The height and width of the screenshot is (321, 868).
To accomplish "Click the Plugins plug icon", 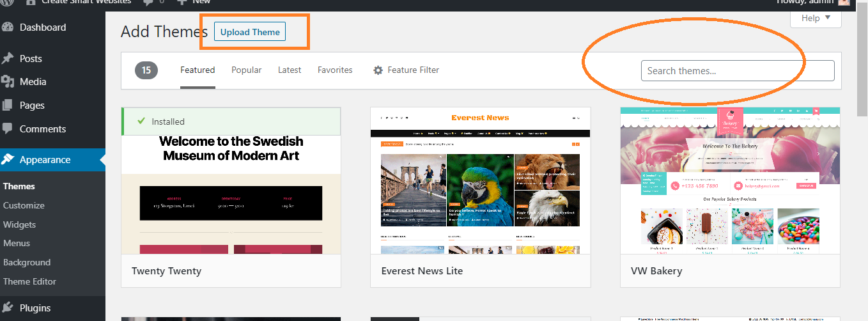I will [8, 308].
